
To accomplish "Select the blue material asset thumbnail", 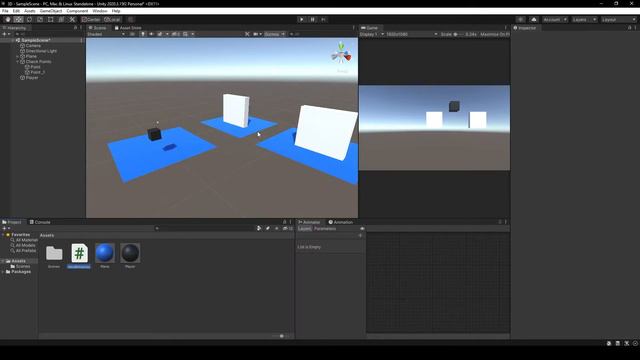I will [x=105, y=253].
